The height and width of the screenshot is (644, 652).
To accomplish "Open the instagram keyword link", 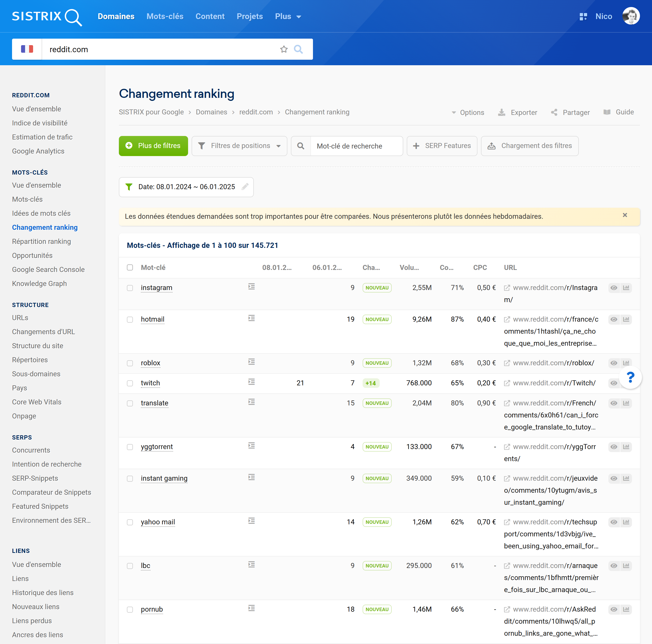I will 156,288.
